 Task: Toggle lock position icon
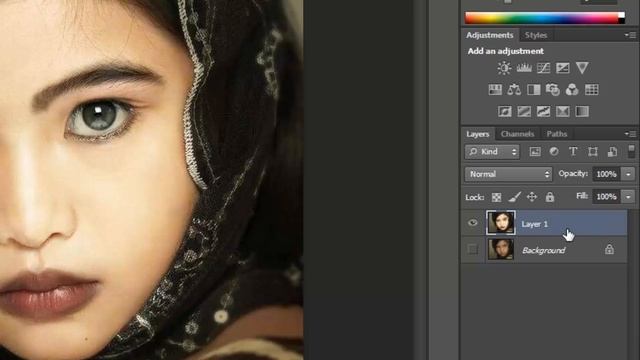click(532, 197)
